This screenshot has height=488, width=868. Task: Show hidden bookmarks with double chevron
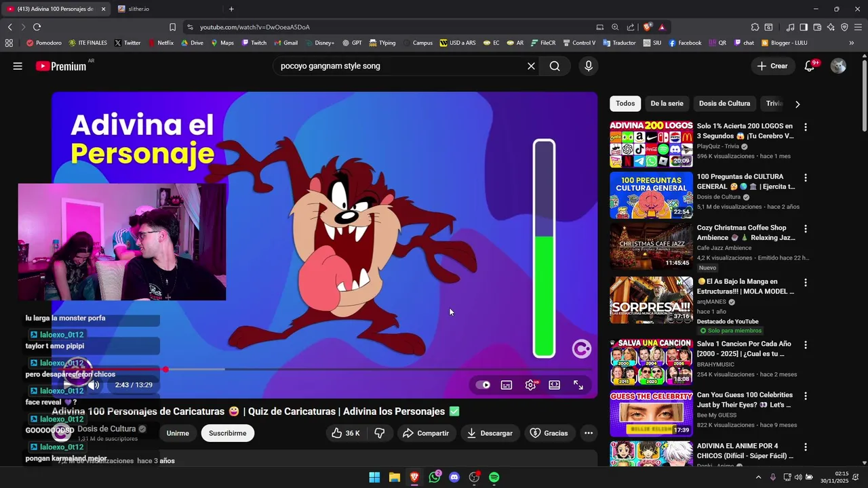tap(852, 43)
